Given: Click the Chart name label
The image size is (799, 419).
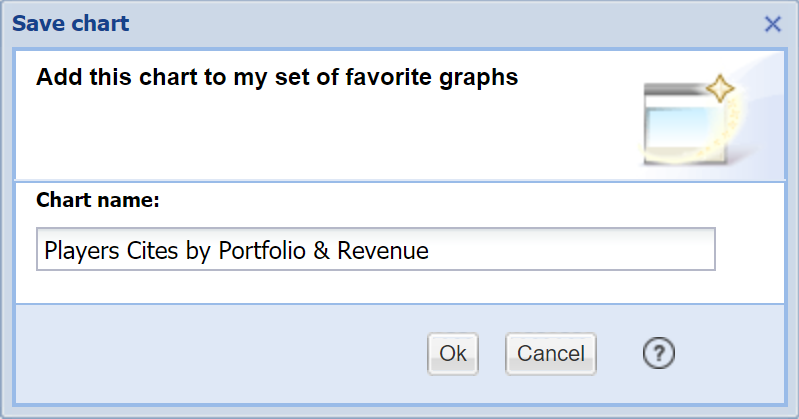Looking at the screenshot, I should click(98, 200).
